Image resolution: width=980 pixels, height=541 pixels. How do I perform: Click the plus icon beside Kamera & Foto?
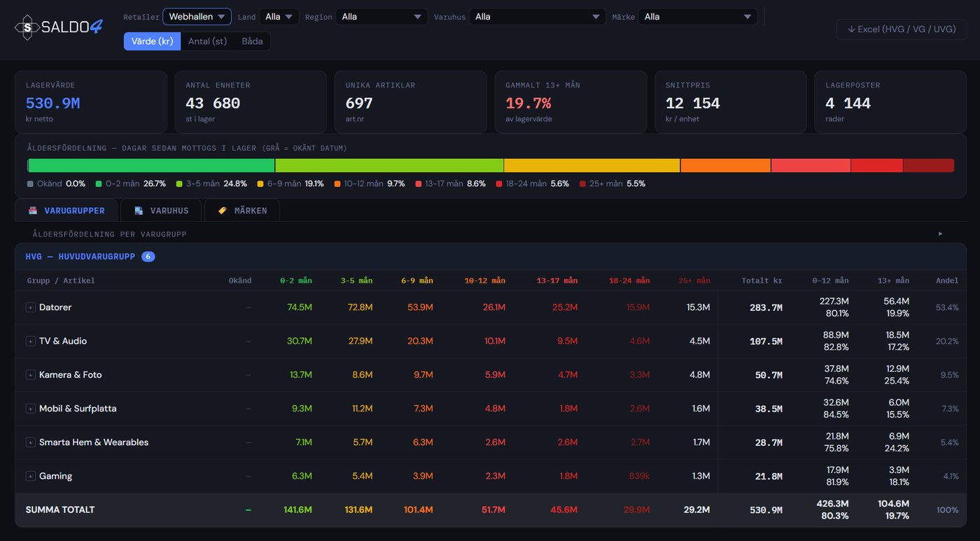pos(31,375)
